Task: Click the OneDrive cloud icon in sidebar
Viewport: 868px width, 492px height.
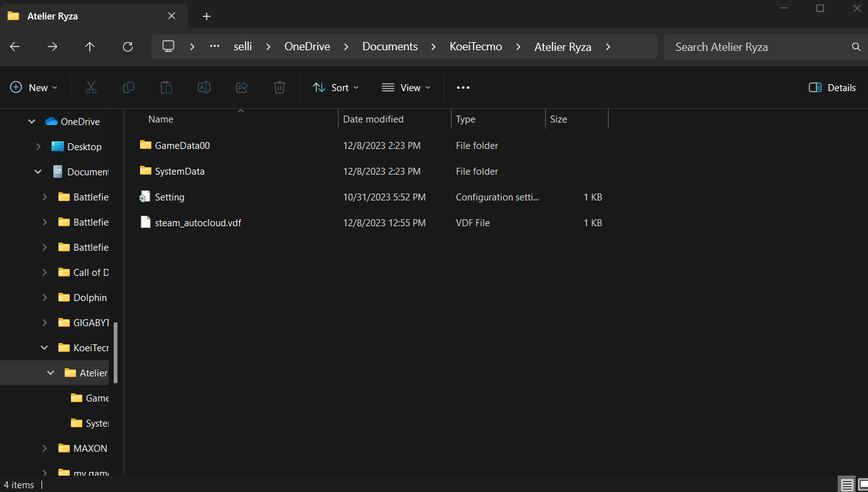Action: (x=52, y=121)
